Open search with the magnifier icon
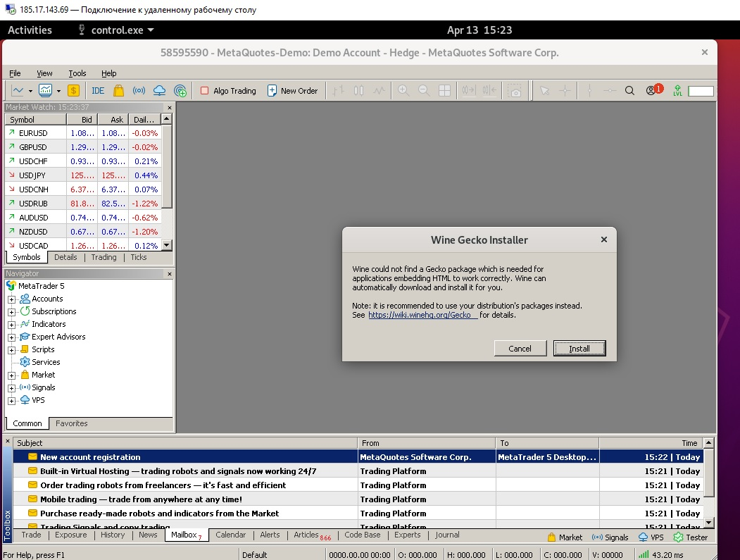This screenshot has width=740, height=560. [629, 90]
